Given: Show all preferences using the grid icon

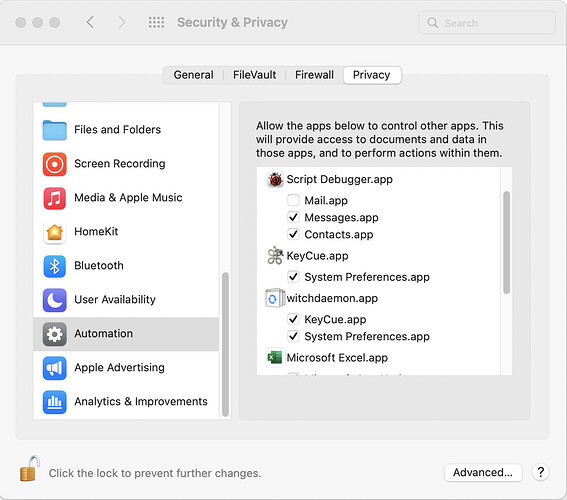Looking at the screenshot, I should tap(156, 22).
